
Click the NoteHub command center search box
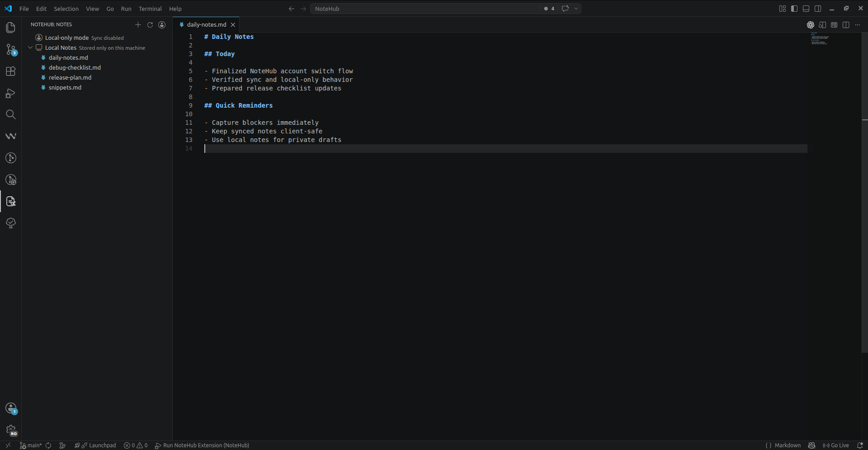coord(425,9)
